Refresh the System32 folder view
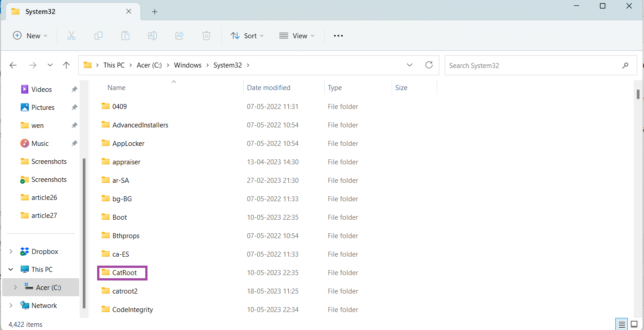 [x=429, y=65]
